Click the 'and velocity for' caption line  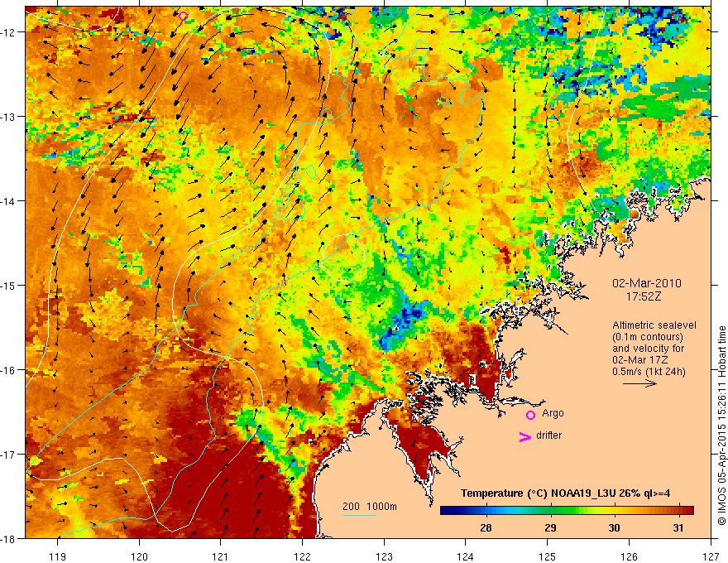[648, 349]
